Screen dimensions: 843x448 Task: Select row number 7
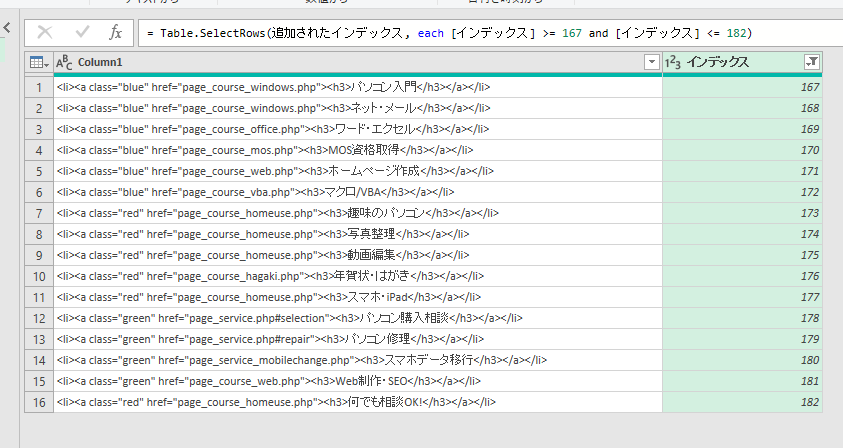coord(39,213)
